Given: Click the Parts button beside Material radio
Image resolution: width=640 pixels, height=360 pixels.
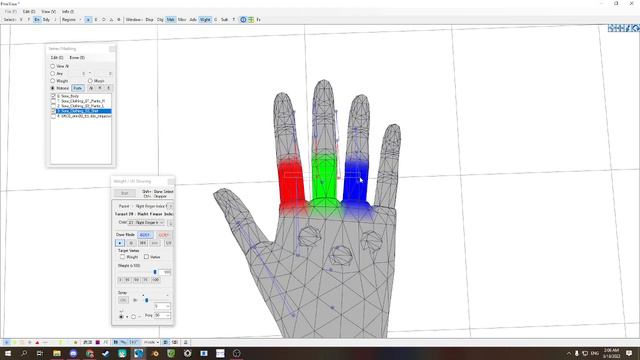Looking at the screenshot, I should coord(78,88).
